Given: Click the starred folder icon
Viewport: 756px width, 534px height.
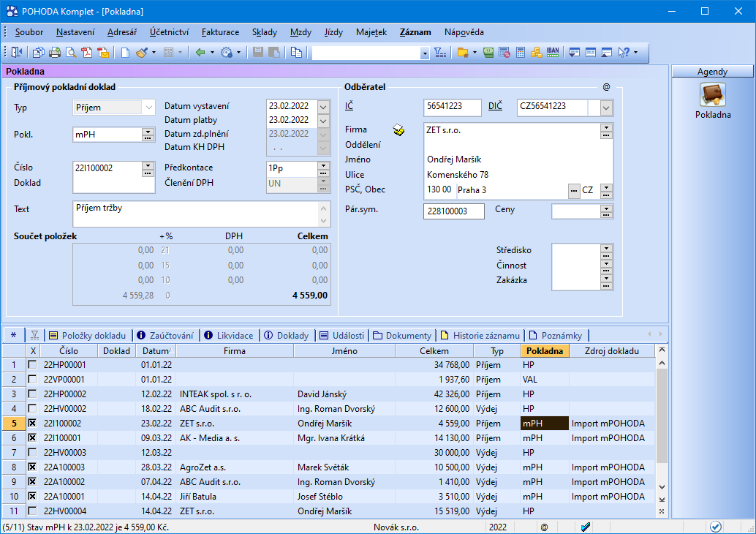Looking at the screenshot, I should 463,52.
